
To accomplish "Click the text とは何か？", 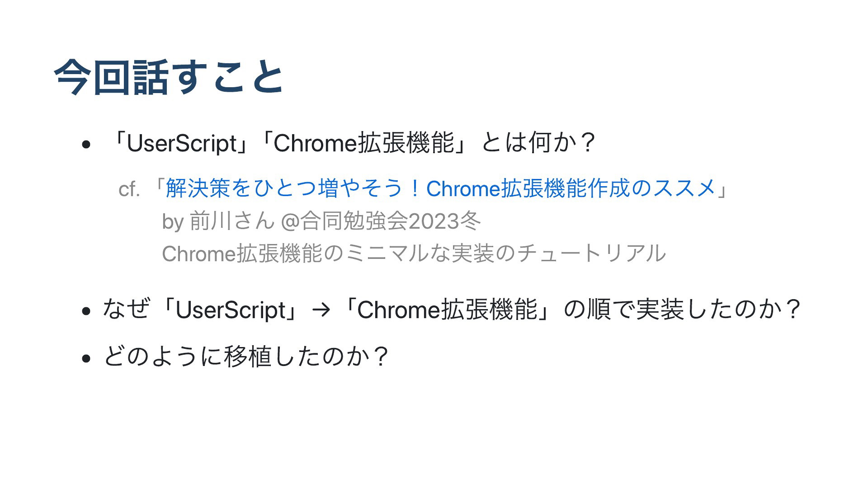I will [538, 143].
